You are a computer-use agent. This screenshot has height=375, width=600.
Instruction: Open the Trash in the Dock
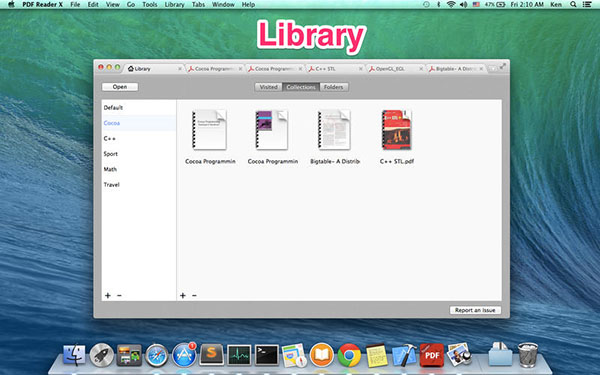pyautogui.click(x=528, y=355)
